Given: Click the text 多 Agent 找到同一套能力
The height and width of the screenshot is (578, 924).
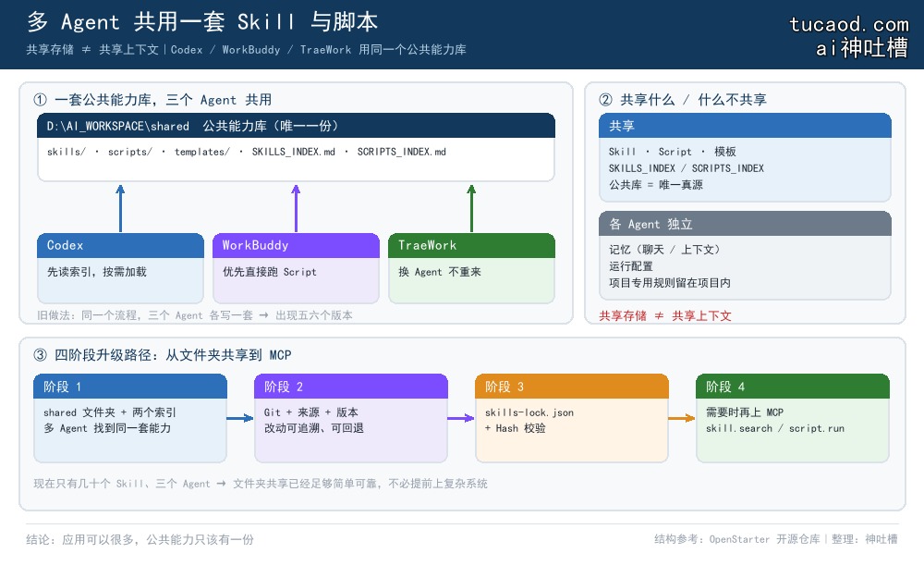Looking at the screenshot, I should click(107, 428).
